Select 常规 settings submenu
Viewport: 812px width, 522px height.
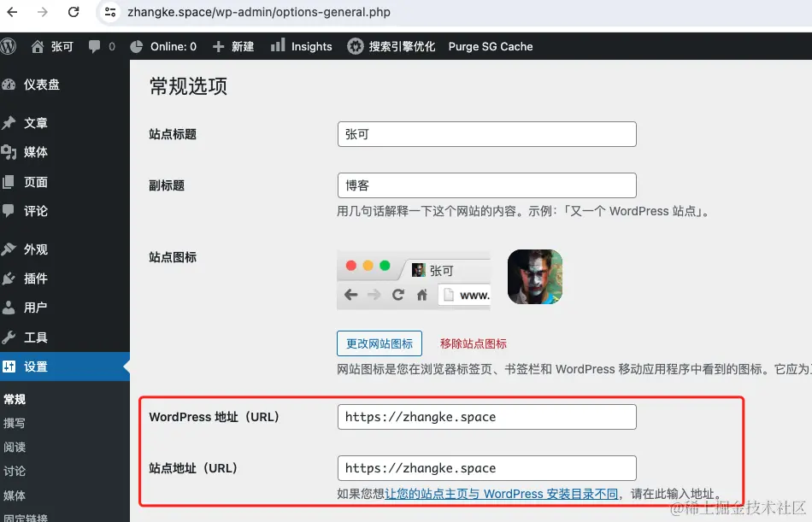15,399
